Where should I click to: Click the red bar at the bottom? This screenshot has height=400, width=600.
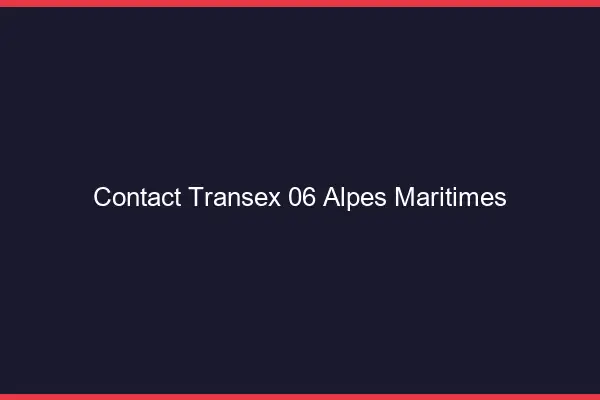(300, 396)
